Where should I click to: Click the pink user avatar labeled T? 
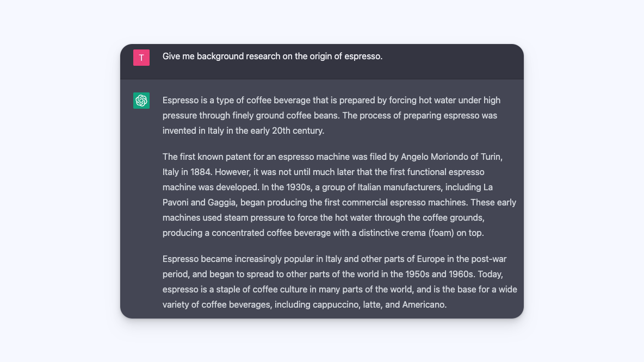point(141,58)
